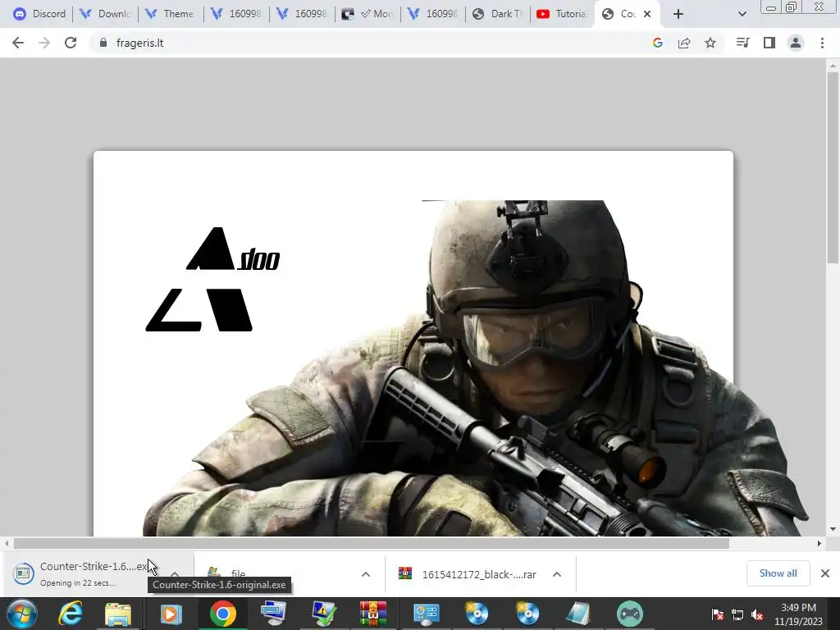The height and width of the screenshot is (630, 840).
Task: Switch to the Dark T tab
Action: click(498, 14)
